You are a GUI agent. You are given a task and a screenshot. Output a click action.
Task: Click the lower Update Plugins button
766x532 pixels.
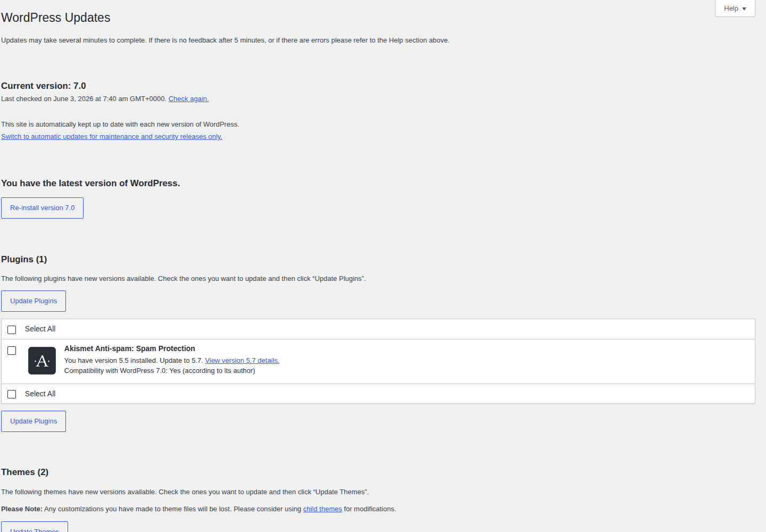[x=34, y=421]
